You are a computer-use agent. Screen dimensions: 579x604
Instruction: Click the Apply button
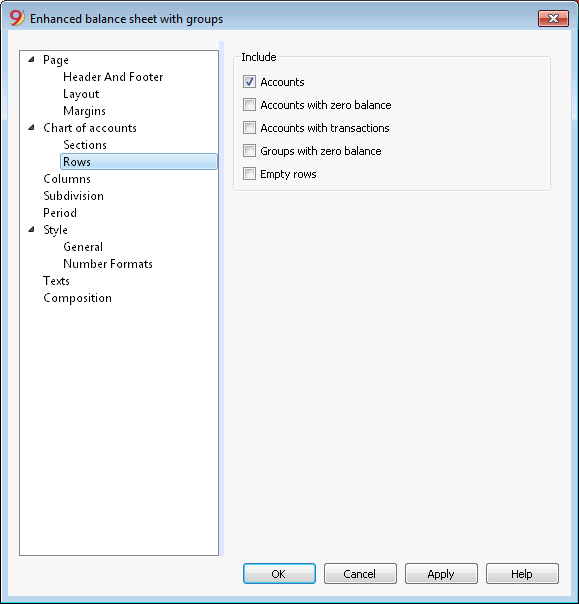point(441,574)
